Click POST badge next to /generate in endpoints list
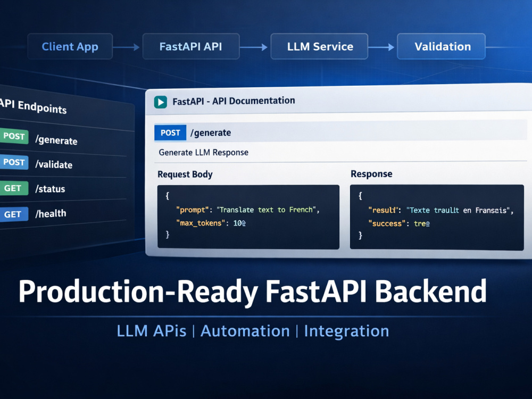 pyautogui.click(x=14, y=136)
